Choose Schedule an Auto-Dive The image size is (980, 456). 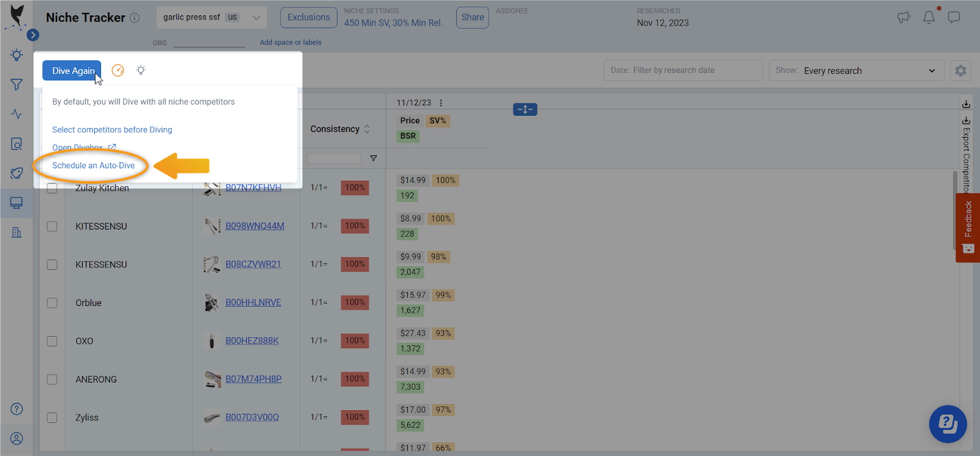click(93, 165)
